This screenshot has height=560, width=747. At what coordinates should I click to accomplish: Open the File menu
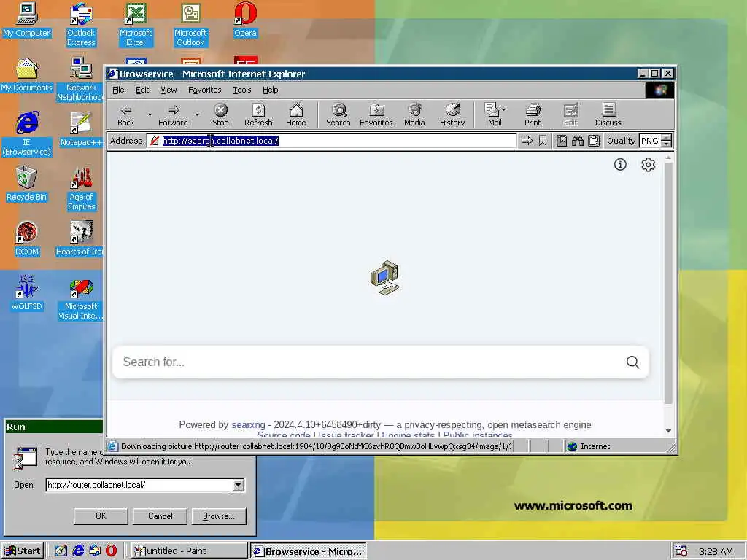(118, 90)
